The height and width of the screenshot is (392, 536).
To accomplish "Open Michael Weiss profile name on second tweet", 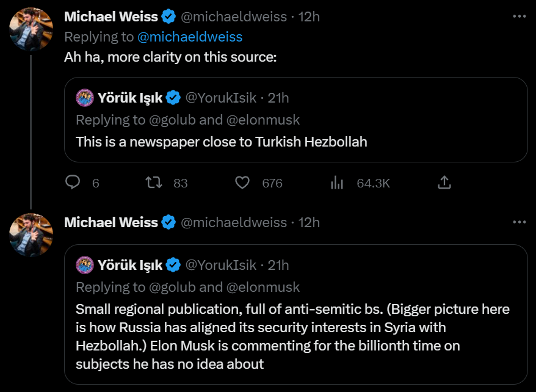I will (110, 222).
